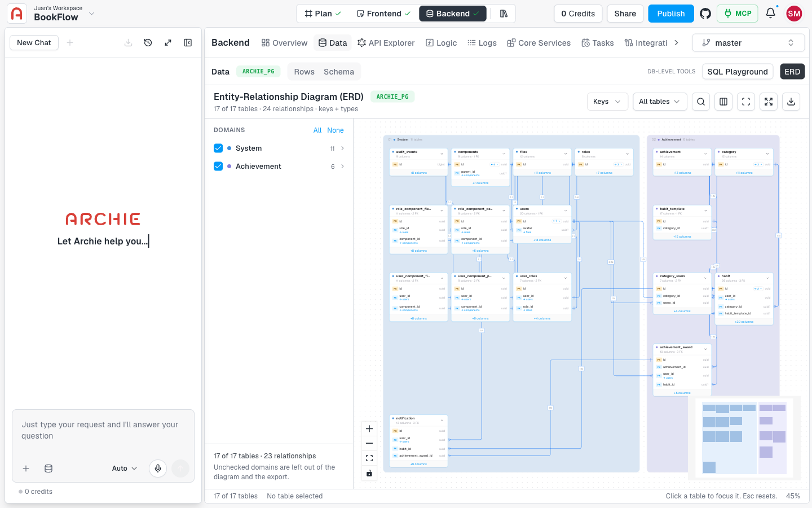Open the Keys dropdown
Image resolution: width=812 pixels, height=508 pixels.
pos(607,102)
